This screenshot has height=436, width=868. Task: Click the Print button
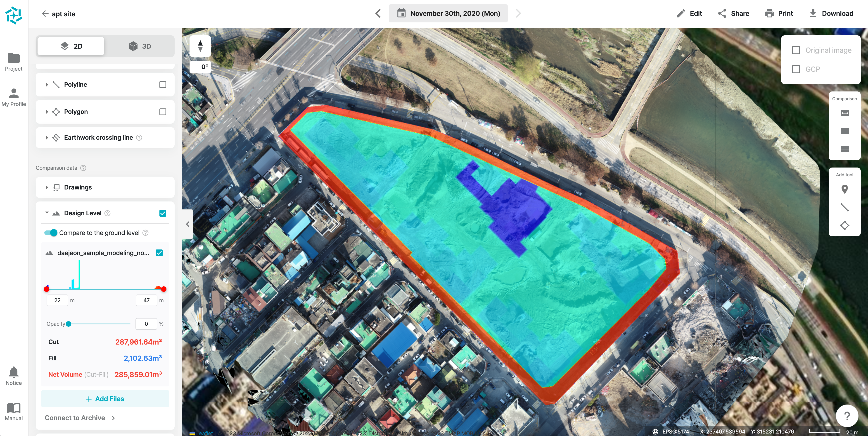point(779,14)
